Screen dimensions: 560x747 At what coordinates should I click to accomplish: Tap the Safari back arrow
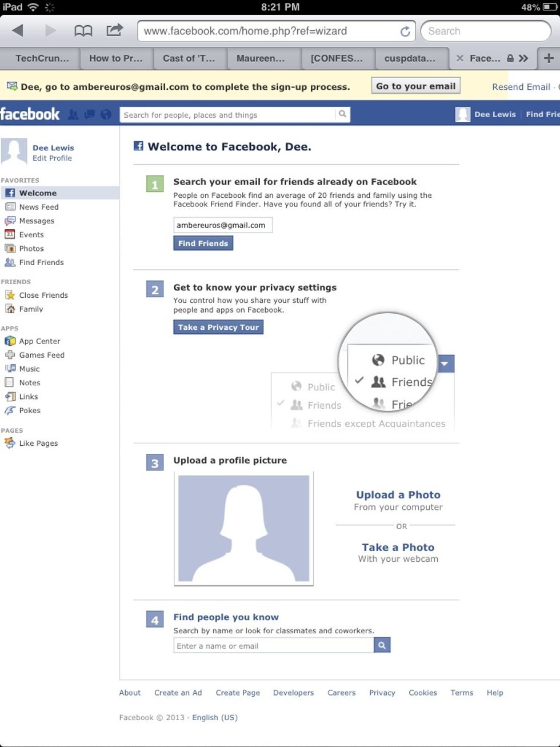[x=18, y=30]
